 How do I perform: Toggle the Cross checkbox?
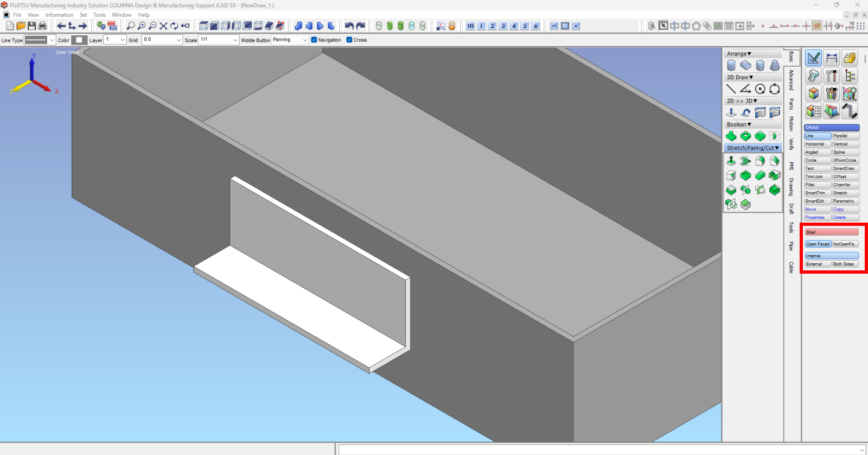click(x=349, y=40)
